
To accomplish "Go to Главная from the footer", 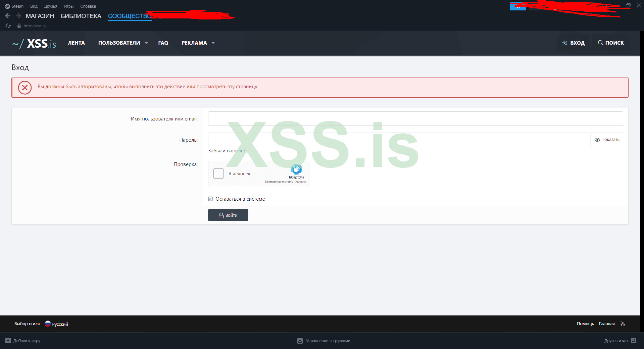I will click(607, 324).
